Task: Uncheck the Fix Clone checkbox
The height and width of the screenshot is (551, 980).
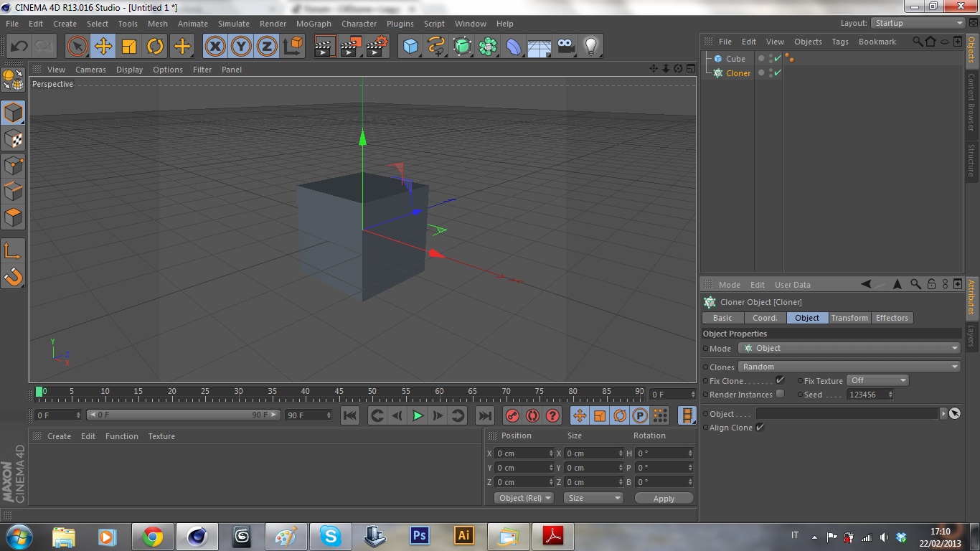Action: tap(781, 380)
